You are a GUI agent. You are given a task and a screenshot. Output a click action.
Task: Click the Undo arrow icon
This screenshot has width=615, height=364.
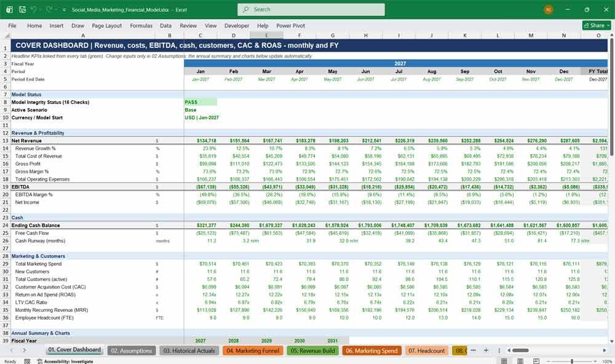(x=34, y=9)
